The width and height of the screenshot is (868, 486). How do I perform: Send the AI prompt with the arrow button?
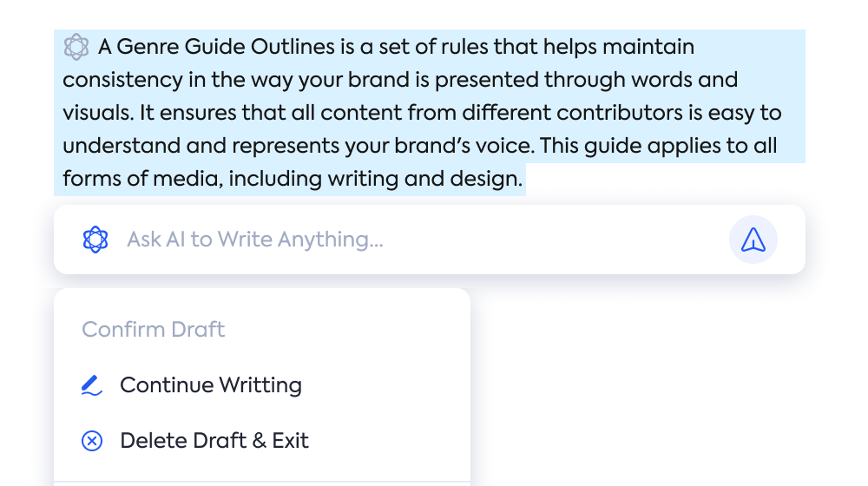pyautogui.click(x=753, y=240)
